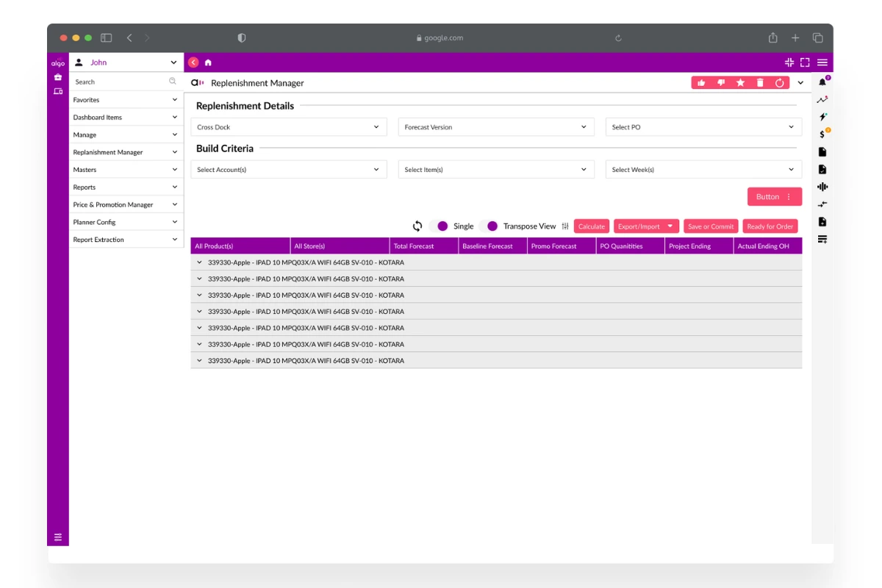Click the algo logo in the purple sidebar
This screenshot has width=882, height=588.
click(x=58, y=63)
